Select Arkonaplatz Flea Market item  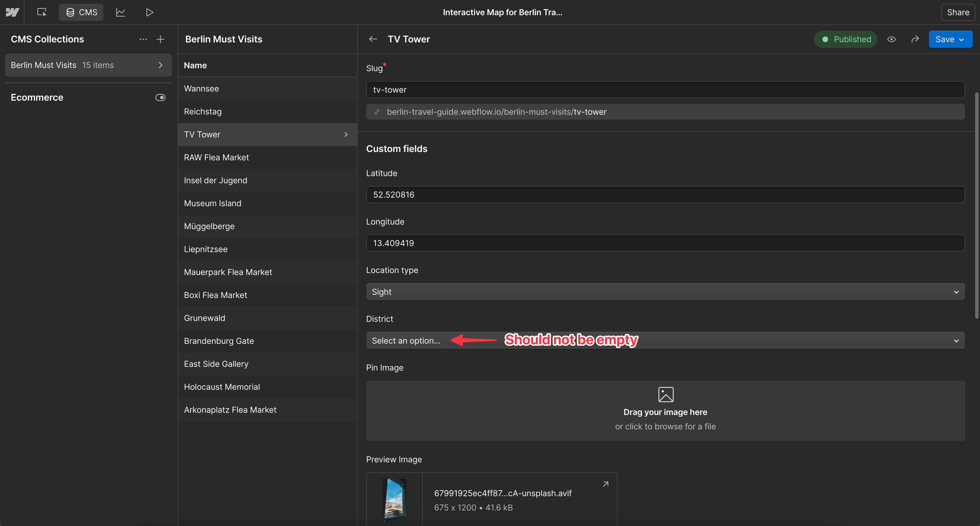(268, 410)
